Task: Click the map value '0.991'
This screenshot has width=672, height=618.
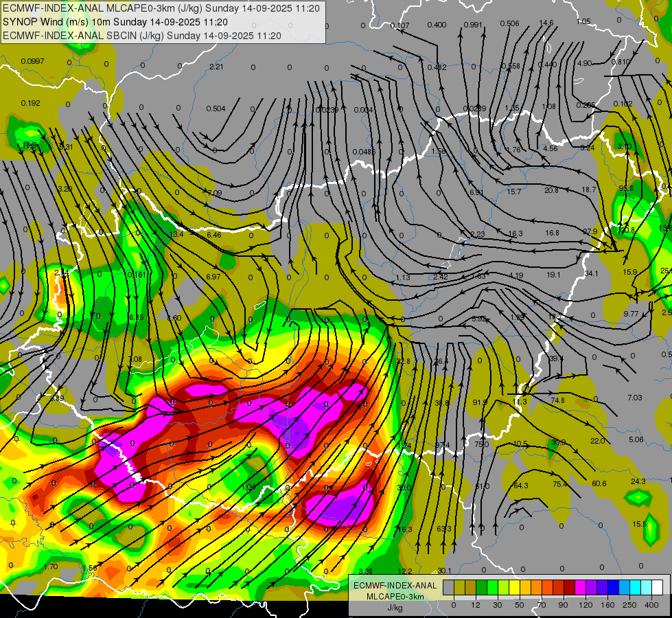Action: point(473,25)
